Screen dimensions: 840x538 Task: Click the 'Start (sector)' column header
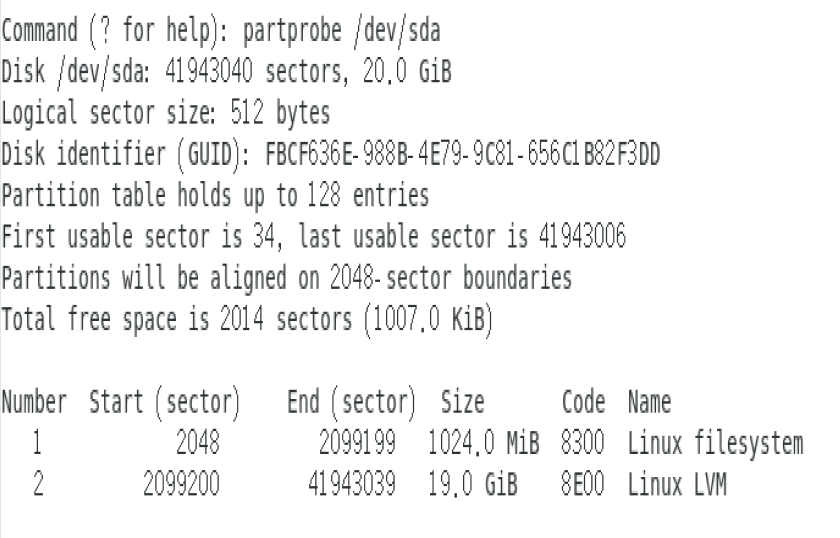tap(164, 404)
